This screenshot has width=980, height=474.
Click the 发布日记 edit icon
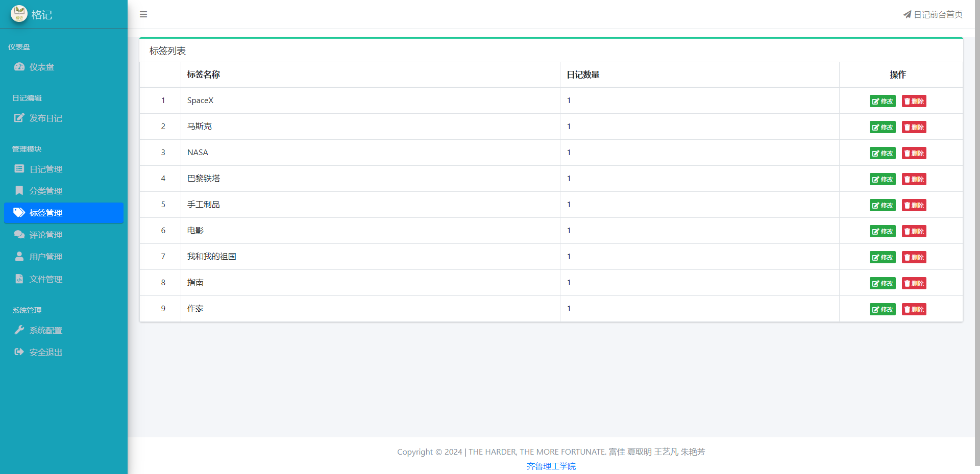(19, 118)
